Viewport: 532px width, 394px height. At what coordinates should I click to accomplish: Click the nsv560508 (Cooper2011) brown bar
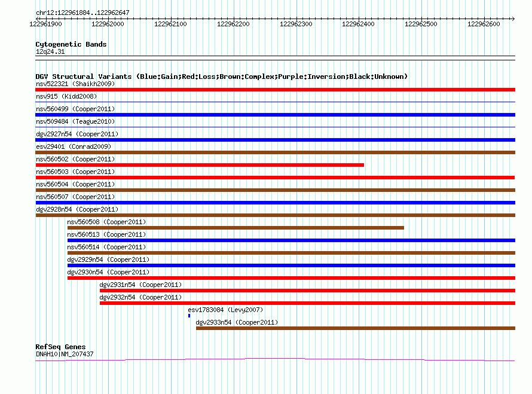coord(236,228)
